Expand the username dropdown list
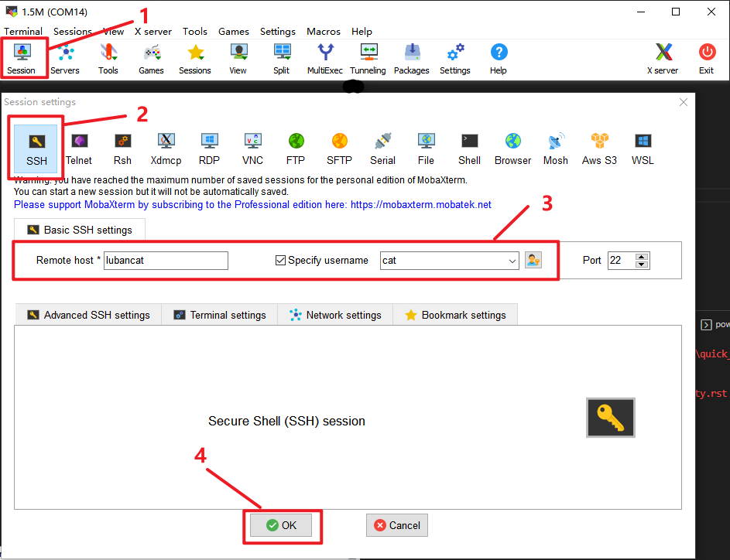The width and height of the screenshot is (730, 560). 512,261
